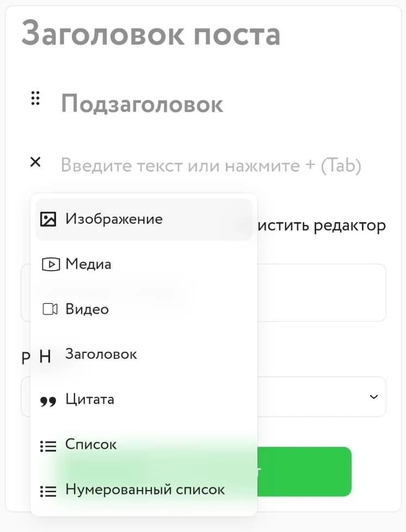Add a Список block
Image resolution: width=406 pixels, height=532 pixels.
tap(91, 444)
